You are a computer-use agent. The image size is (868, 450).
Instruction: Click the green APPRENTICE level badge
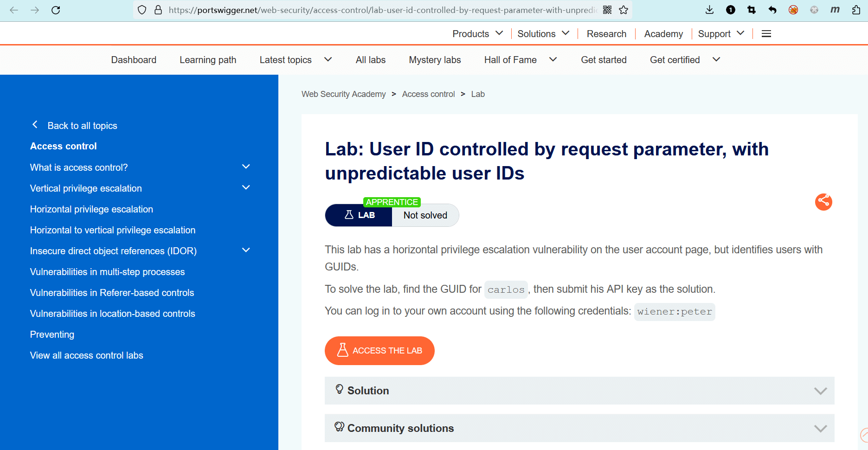click(x=392, y=202)
